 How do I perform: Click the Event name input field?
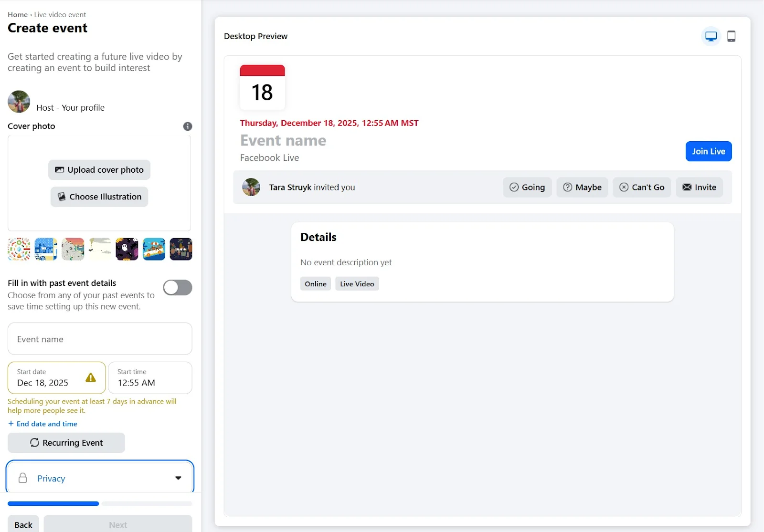pos(99,339)
